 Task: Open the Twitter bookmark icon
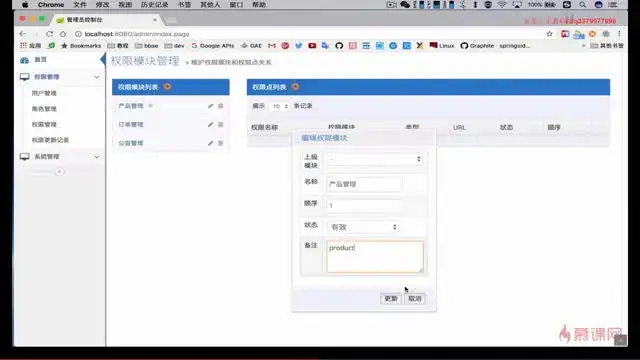click(299, 46)
